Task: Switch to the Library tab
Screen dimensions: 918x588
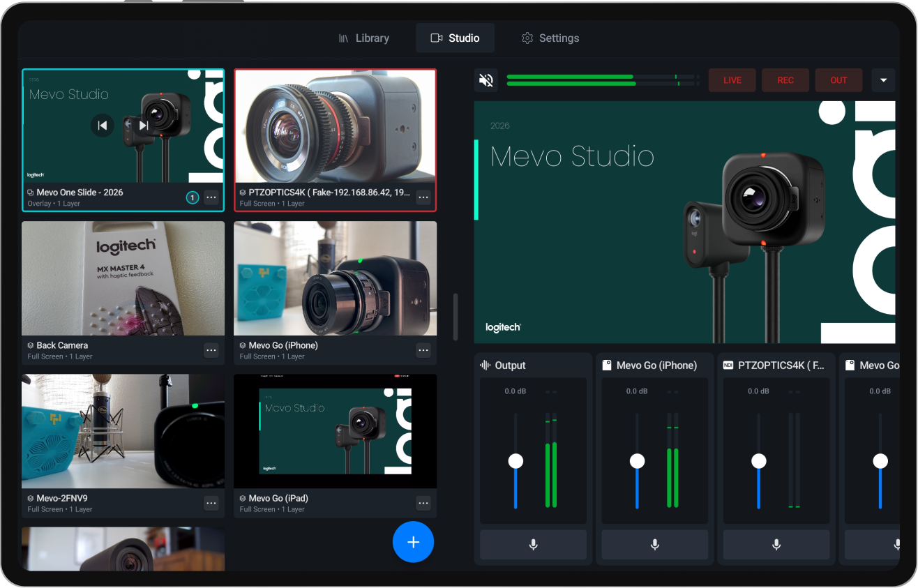Action: pyautogui.click(x=364, y=38)
